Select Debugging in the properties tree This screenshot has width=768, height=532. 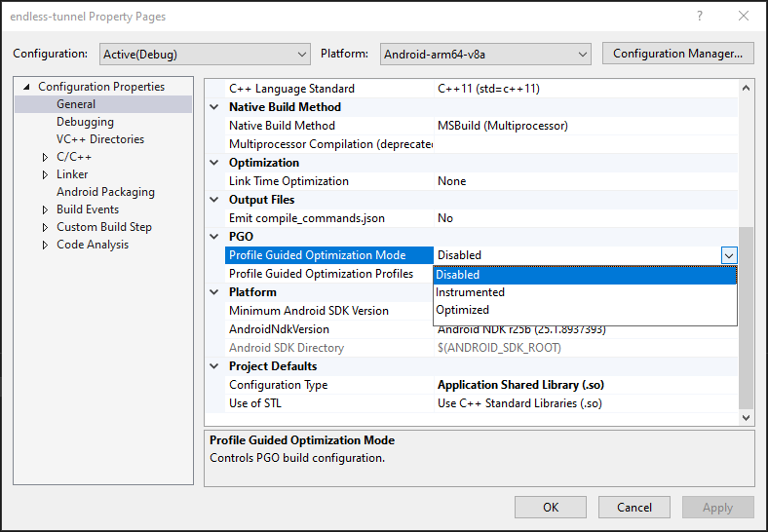[x=85, y=122]
